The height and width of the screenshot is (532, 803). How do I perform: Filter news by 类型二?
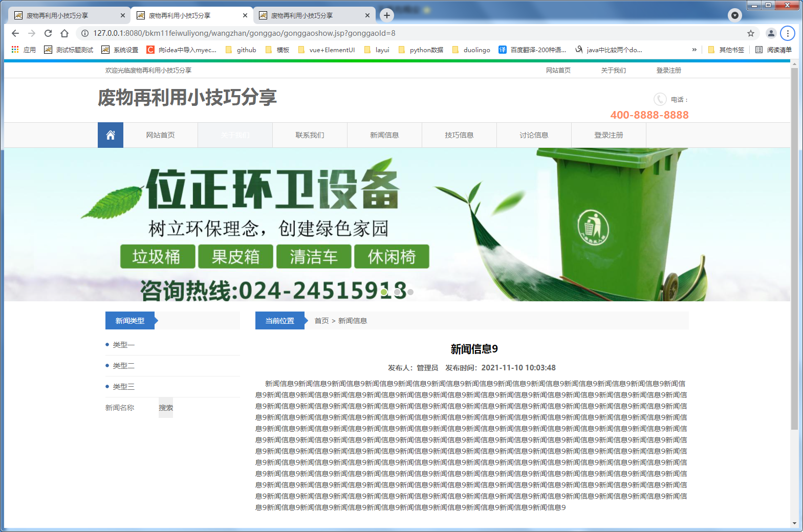point(123,366)
